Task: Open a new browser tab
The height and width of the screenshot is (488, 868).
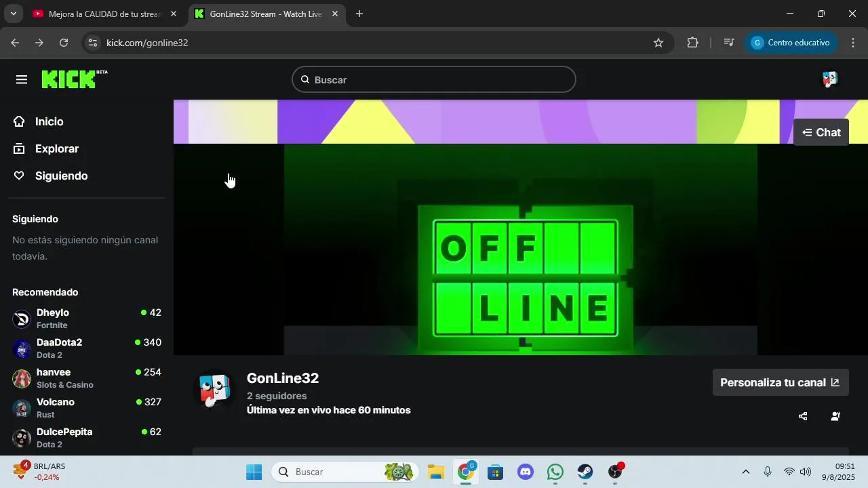Action: coord(359,14)
